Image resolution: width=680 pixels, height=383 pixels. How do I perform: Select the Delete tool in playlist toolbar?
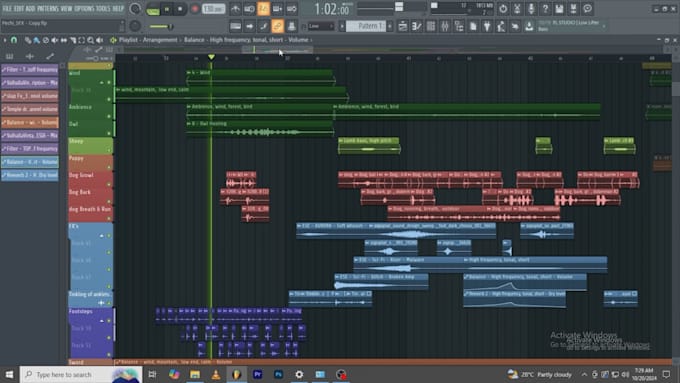click(x=46, y=40)
